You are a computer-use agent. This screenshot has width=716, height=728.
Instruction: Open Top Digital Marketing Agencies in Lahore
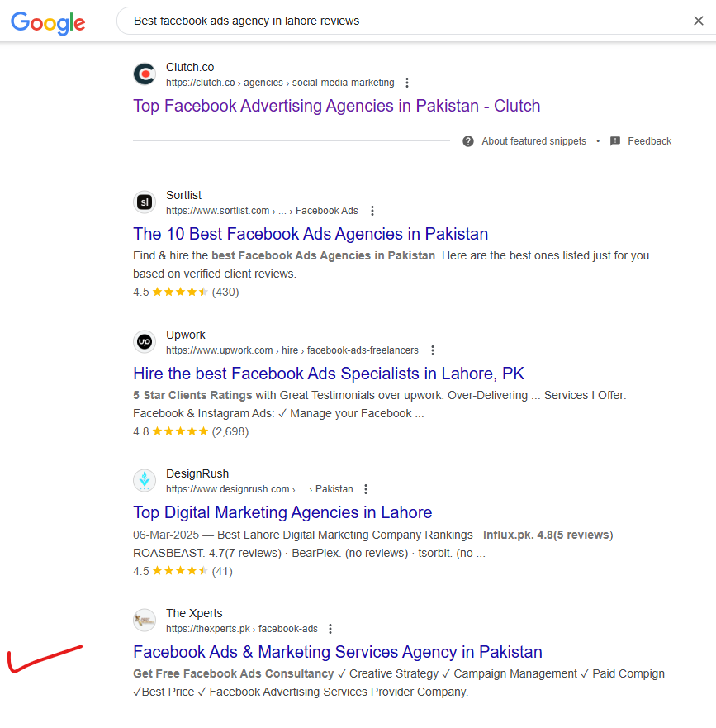(x=282, y=512)
